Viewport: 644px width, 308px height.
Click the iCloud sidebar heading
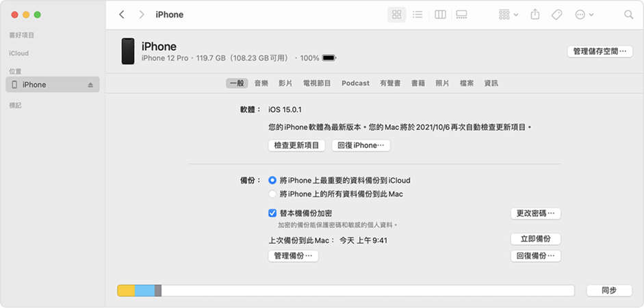coord(19,53)
